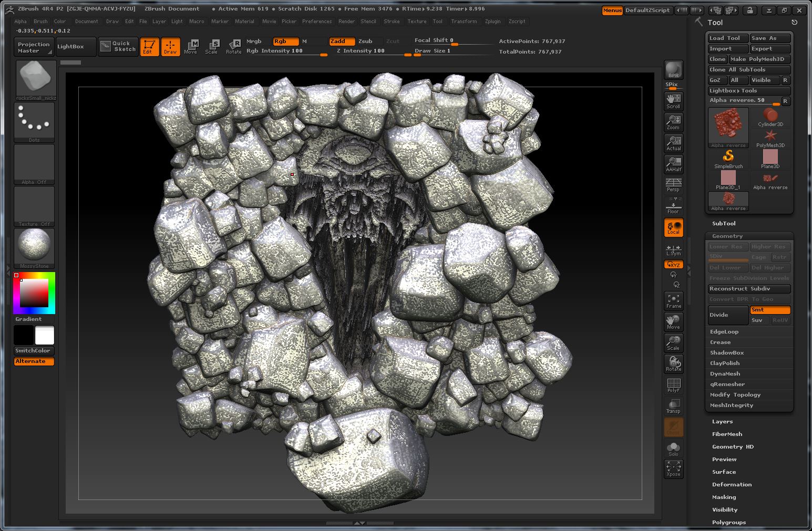
Task: Click the Actual size icon
Action: click(673, 143)
